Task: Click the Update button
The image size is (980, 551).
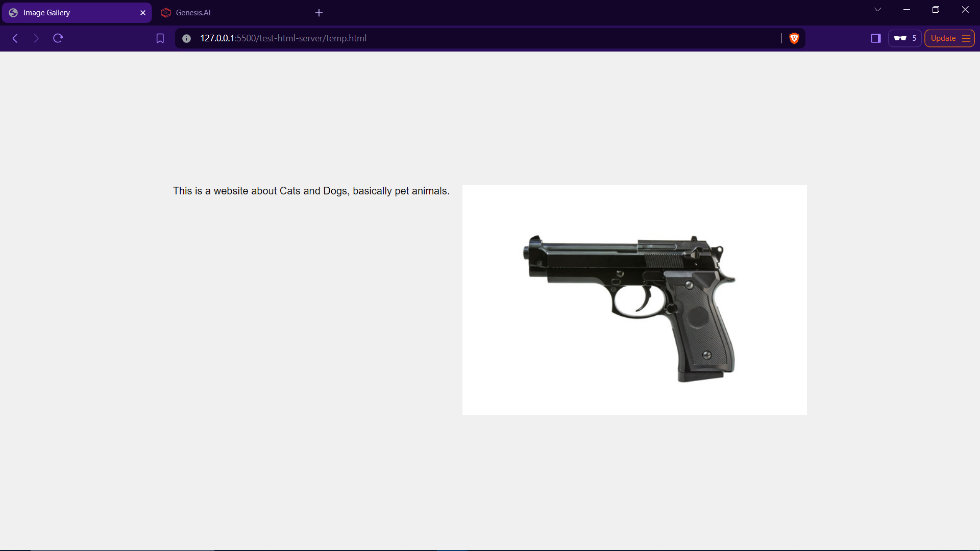Action: click(943, 38)
